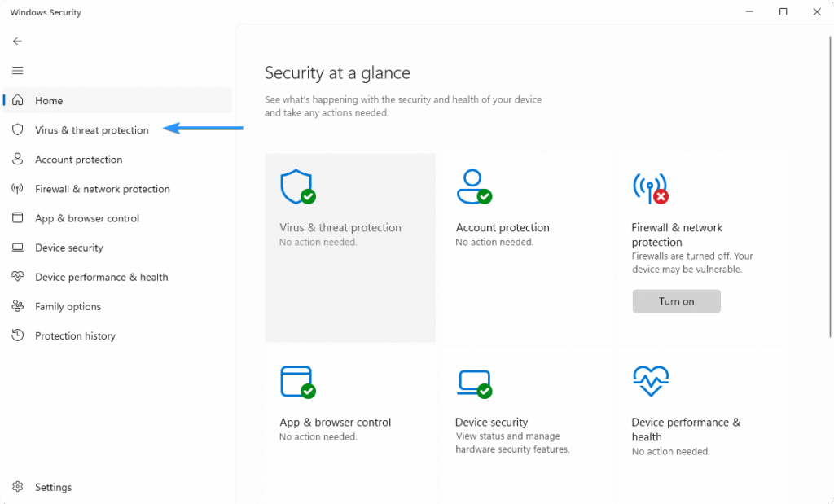Select App & browser control in sidebar

coord(117,218)
